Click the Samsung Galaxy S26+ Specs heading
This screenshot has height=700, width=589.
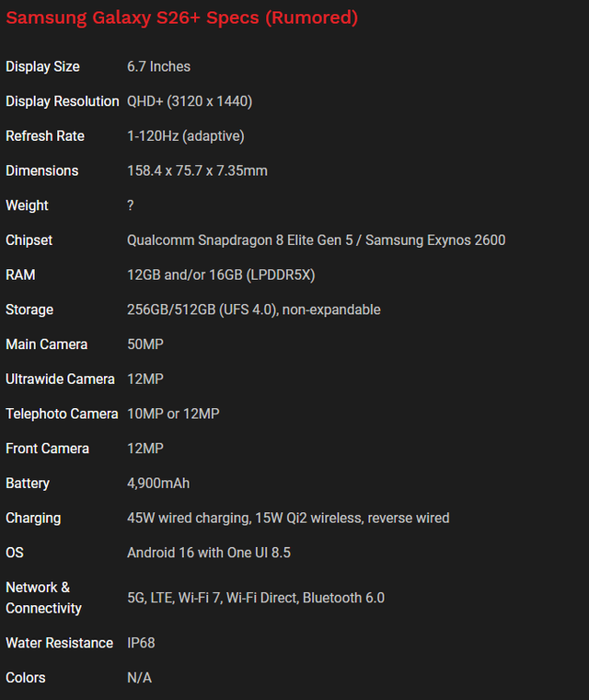coord(182,17)
